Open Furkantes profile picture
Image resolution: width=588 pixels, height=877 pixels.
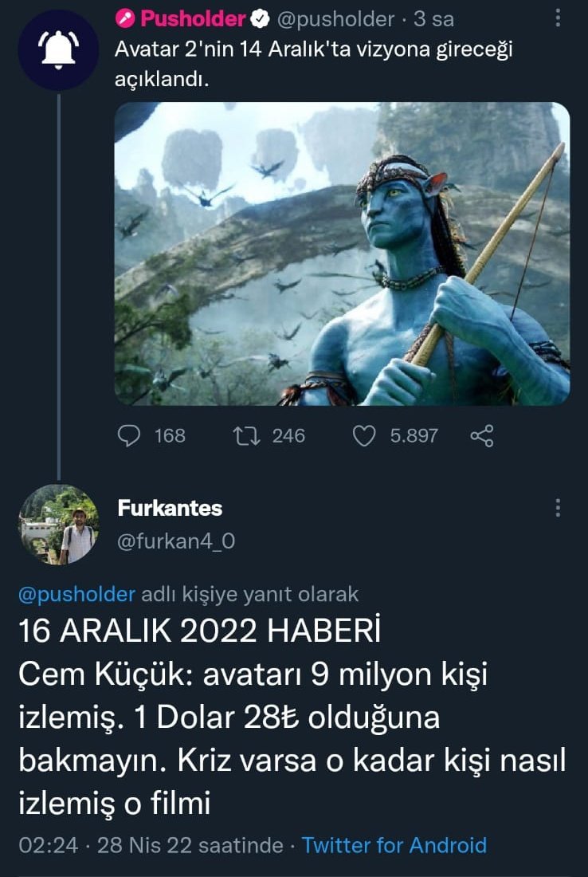59,525
